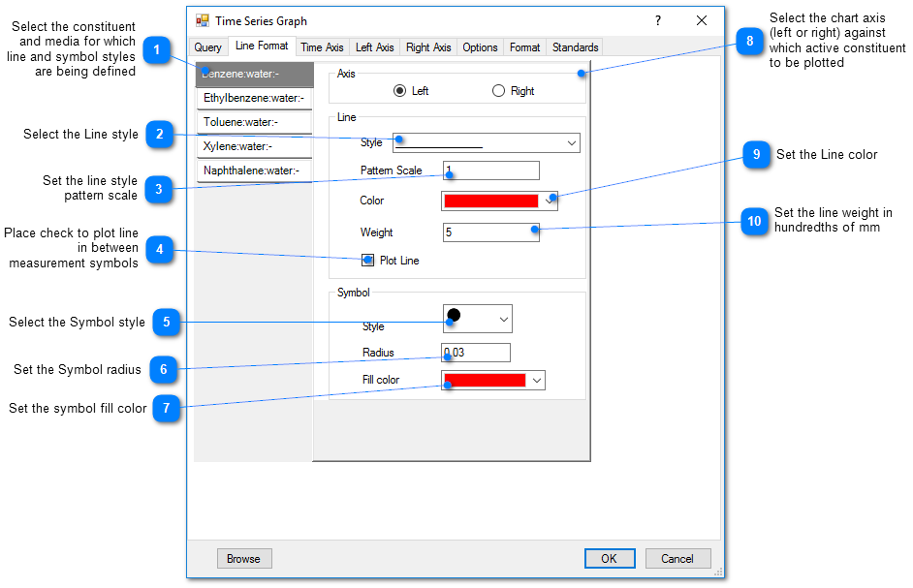
Task: Switch to the Time Axis tab
Action: [x=322, y=47]
